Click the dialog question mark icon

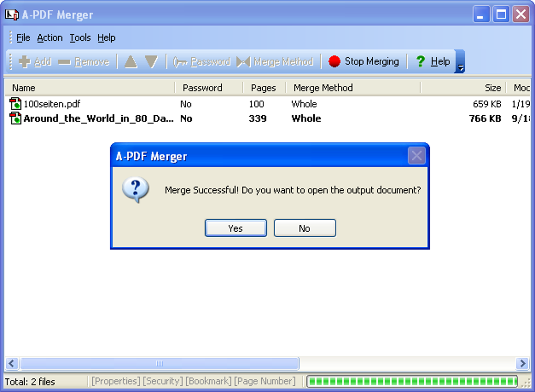coord(135,190)
